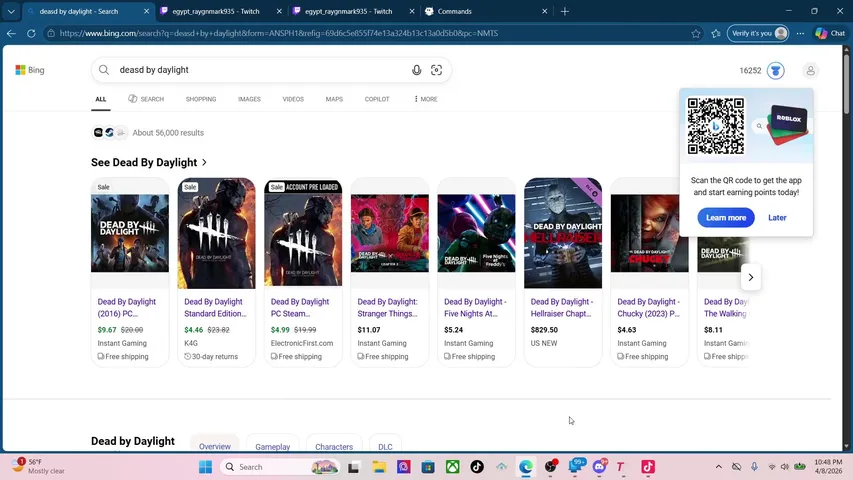
Task: Switch to first egypt_raygnmark935 Twitch tab
Action: pyautogui.click(x=216, y=11)
